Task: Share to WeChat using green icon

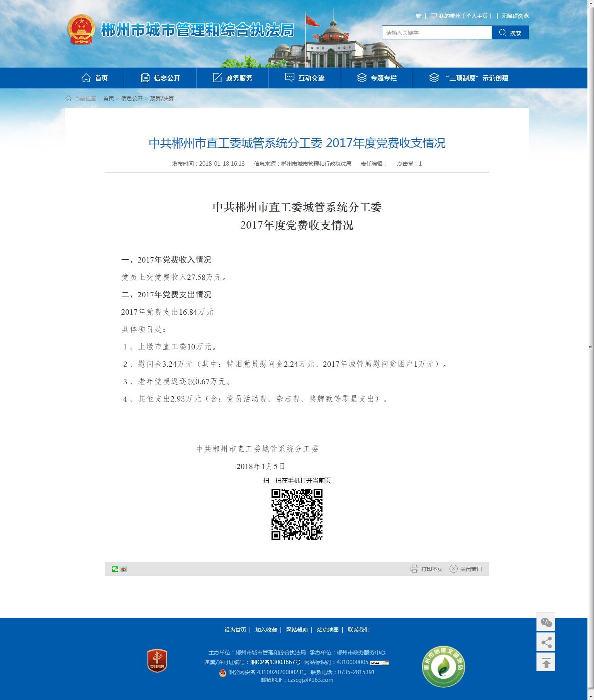Action: click(x=115, y=569)
